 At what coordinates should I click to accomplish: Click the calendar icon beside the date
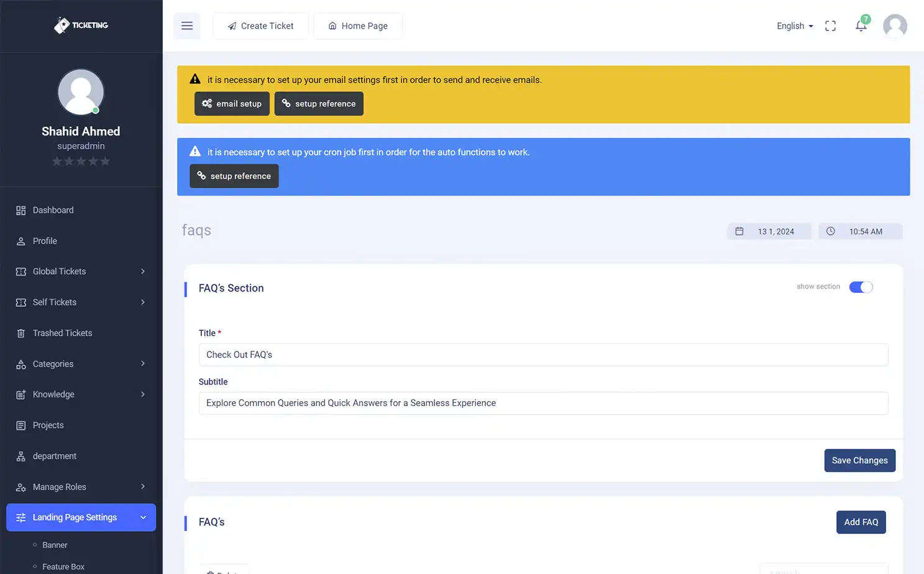coord(739,231)
